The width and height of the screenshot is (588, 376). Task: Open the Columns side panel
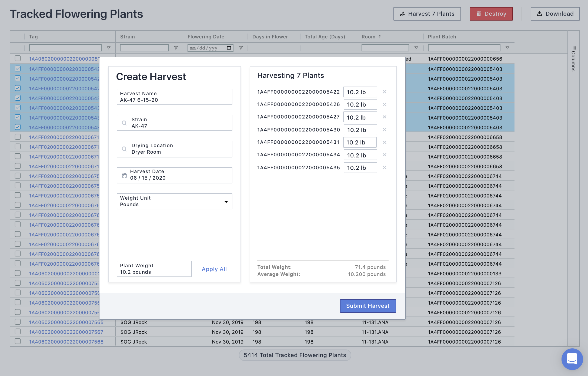coord(573,59)
